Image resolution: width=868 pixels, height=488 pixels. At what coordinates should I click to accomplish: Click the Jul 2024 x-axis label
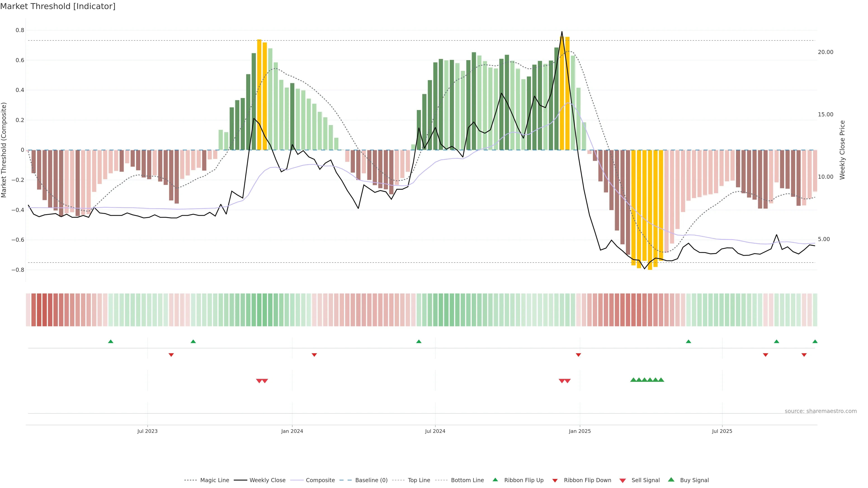[435, 431]
